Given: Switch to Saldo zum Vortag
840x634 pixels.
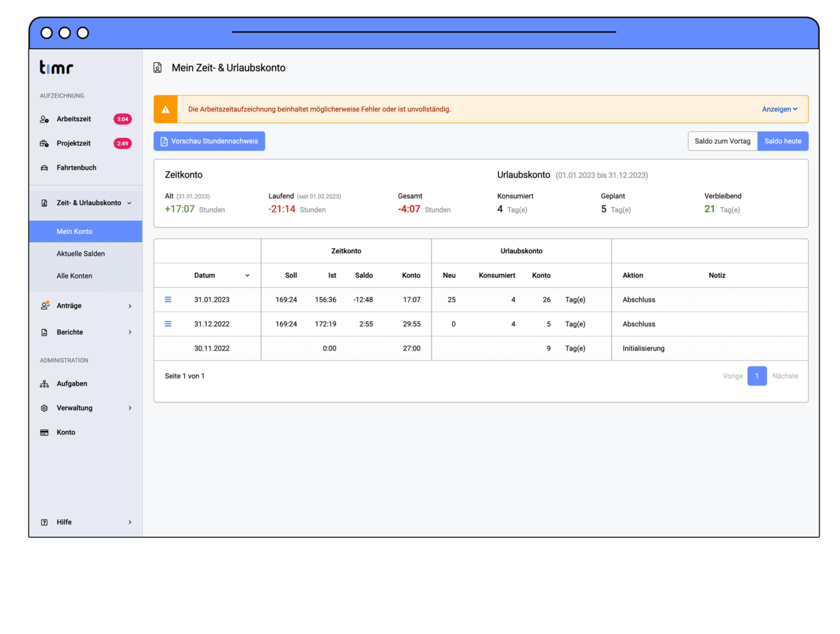Looking at the screenshot, I should pos(722,142).
